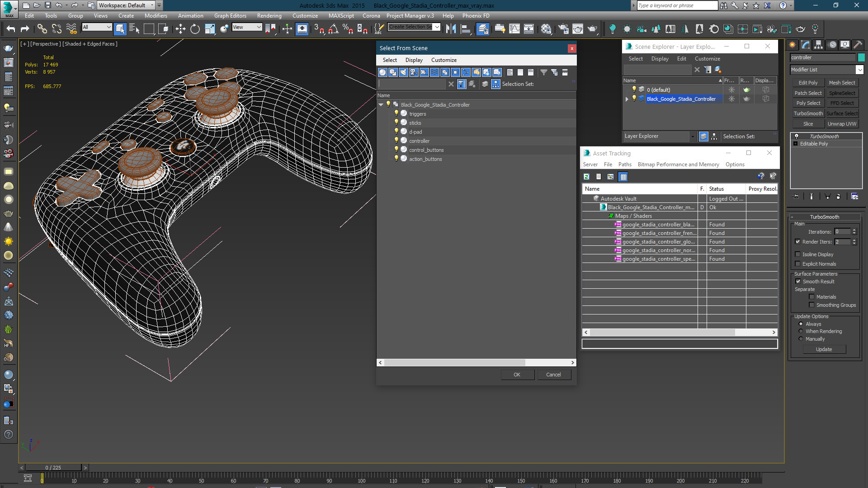Open the Rendering menu
The height and width of the screenshot is (488, 868).
pyautogui.click(x=269, y=16)
